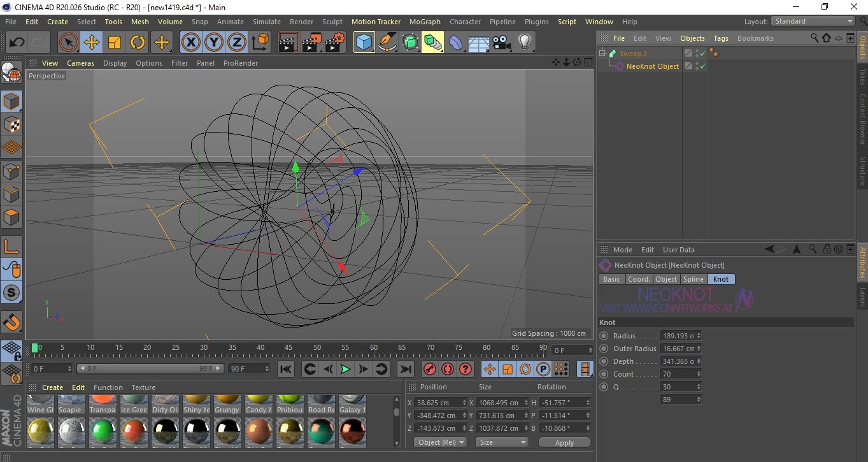The image size is (868, 462).
Task: Click the Cube primitive icon
Action: pos(364,43)
